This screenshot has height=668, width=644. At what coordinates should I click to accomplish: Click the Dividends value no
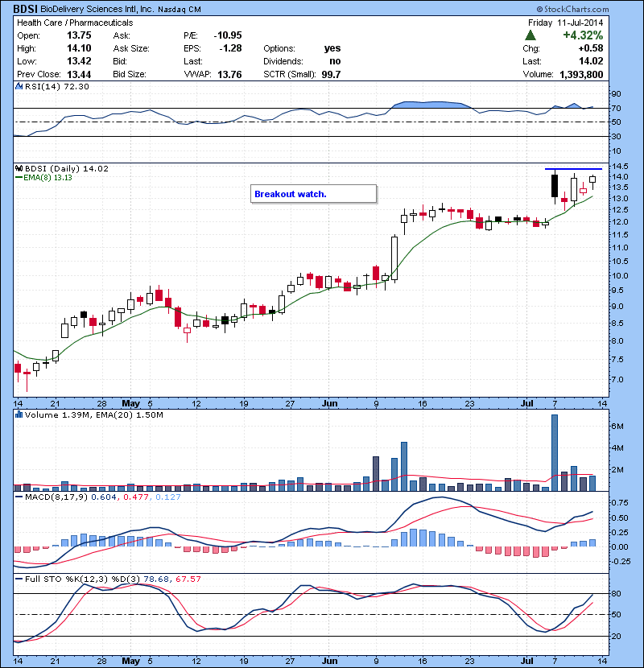click(335, 61)
